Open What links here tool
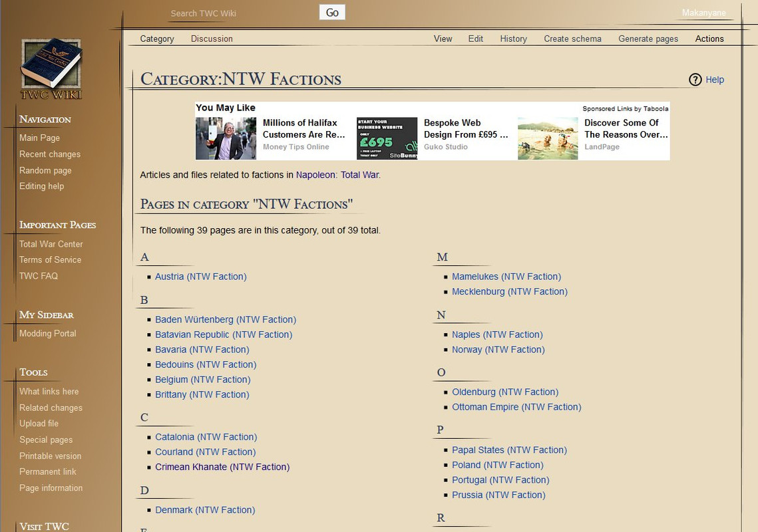 click(49, 392)
